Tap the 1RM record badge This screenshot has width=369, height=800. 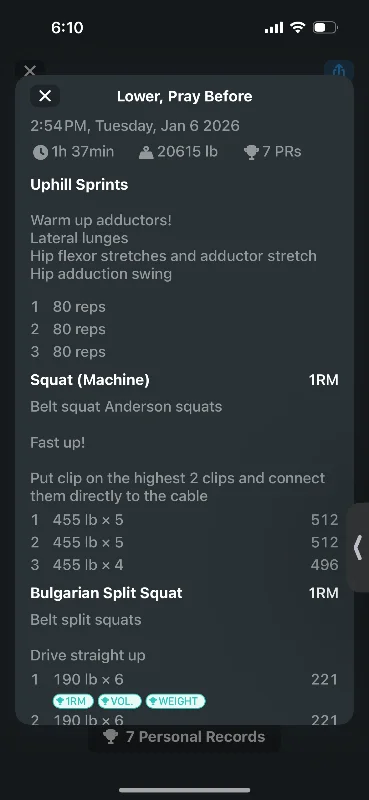(73, 701)
